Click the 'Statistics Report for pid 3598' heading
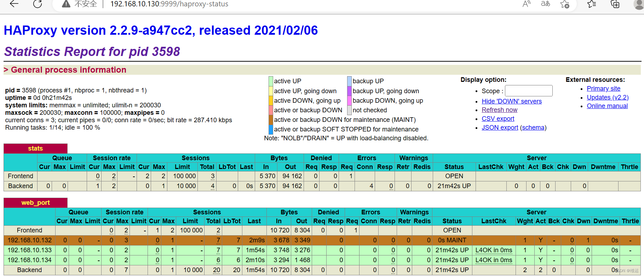 [92, 52]
